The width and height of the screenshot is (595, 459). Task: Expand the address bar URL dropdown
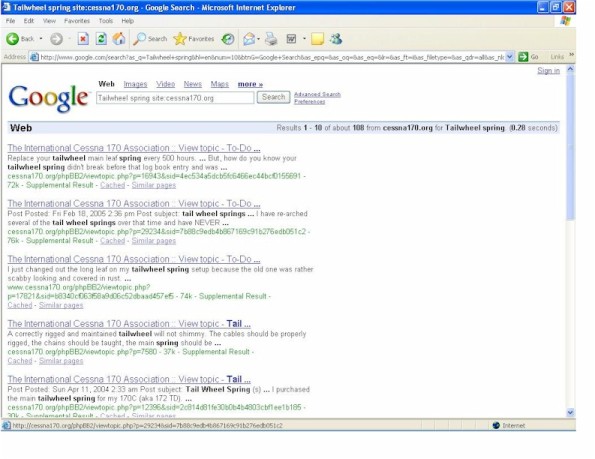(510, 57)
